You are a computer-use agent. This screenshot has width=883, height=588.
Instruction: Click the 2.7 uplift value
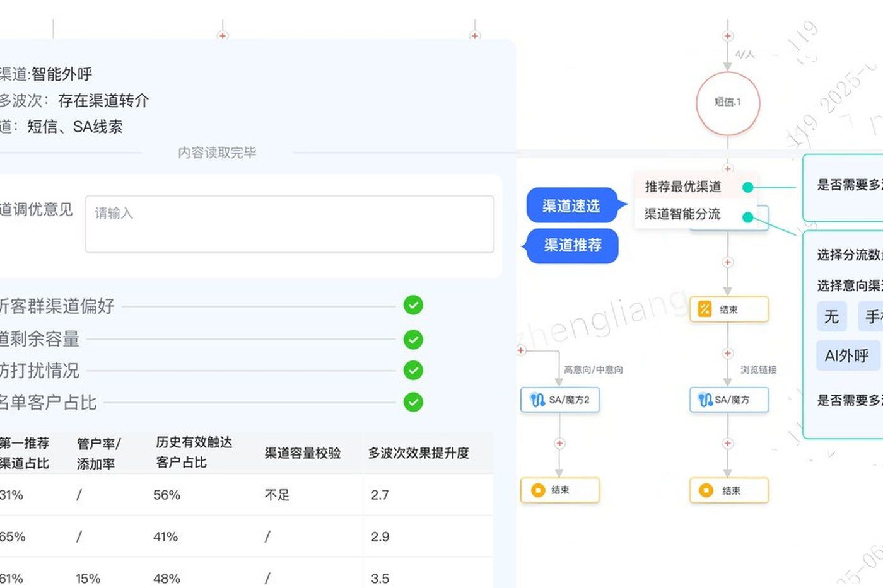(x=380, y=495)
